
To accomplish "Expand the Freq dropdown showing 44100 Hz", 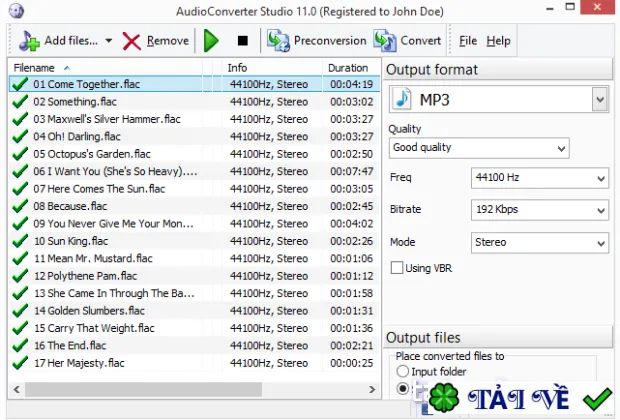I will pyautogui.click(x=539, y=178).
